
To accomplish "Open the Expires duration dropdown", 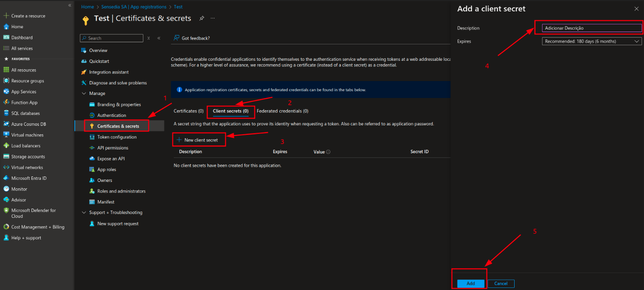I will (x=592, y=41).
